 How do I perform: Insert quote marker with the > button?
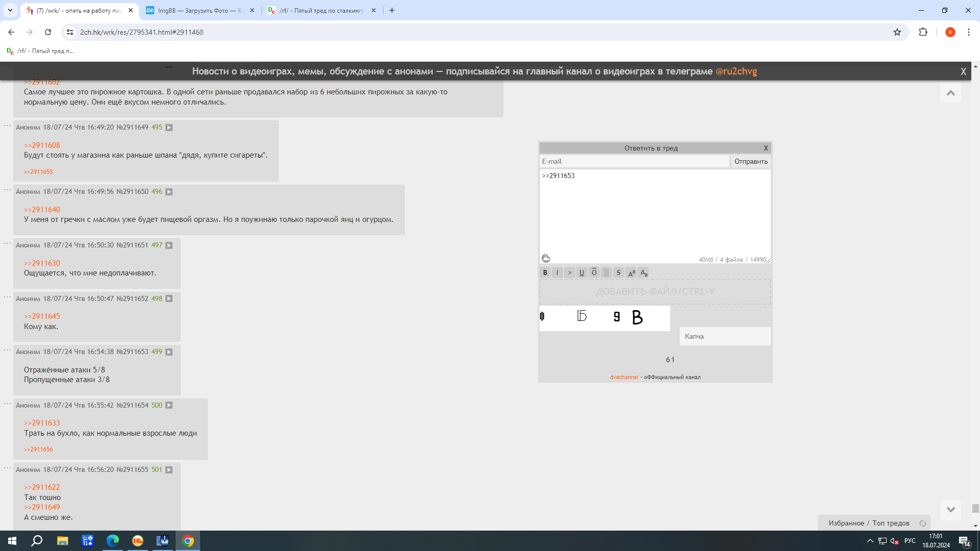570,272
